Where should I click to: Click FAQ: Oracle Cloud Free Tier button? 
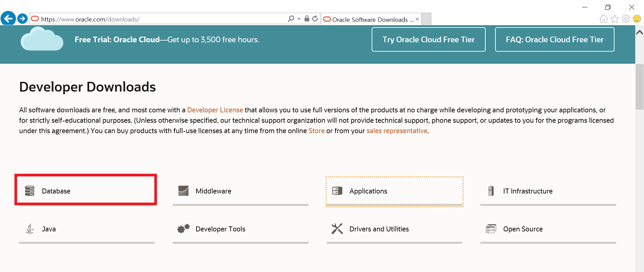pyautogui.click(x=555, y=40)
